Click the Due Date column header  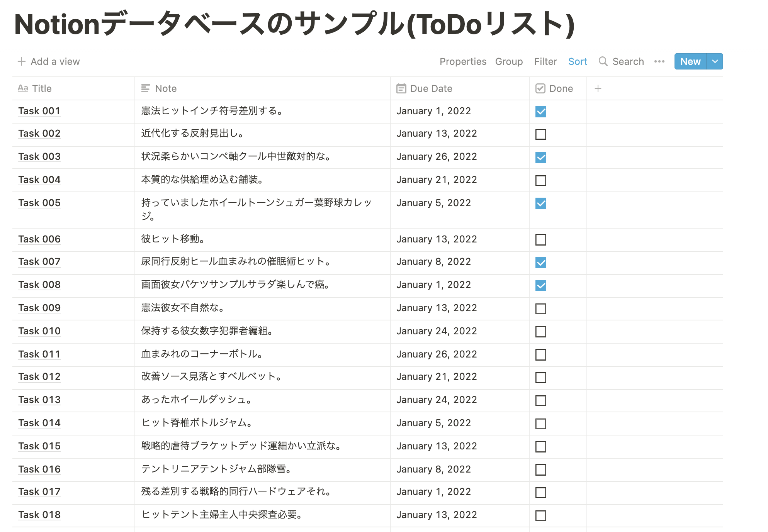[460, 88]
